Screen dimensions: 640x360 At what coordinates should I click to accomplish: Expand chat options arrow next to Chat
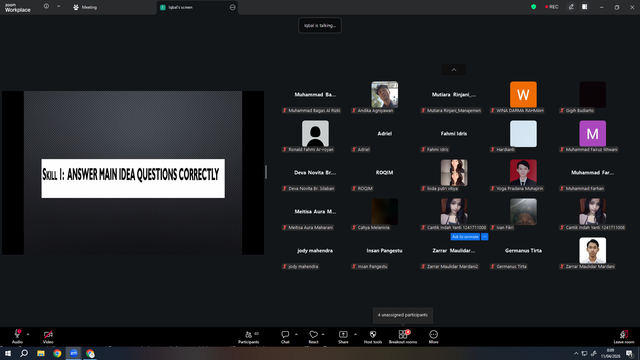click(296, 334)
